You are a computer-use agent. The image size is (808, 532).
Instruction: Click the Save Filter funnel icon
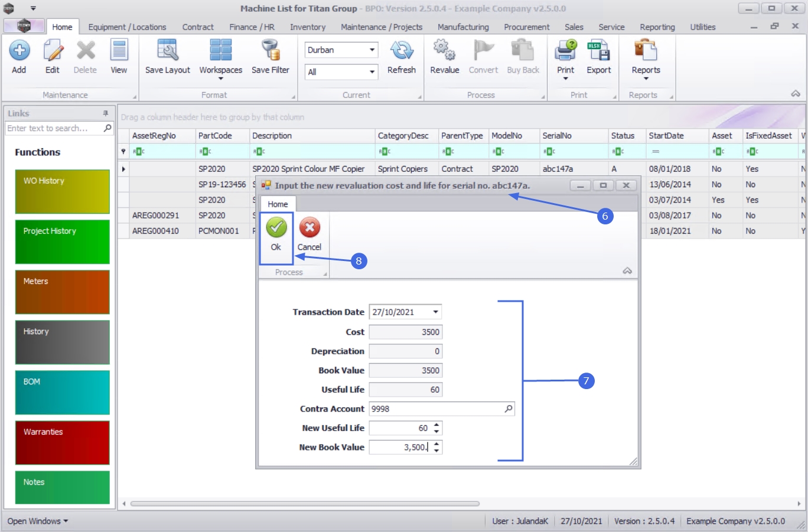coord(271,51)
